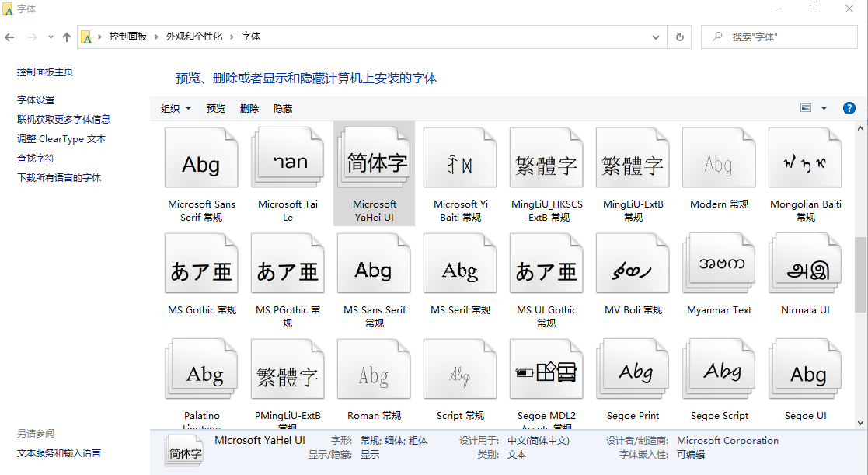The image size is (868, 475).
Task: Select the Modern font icon
Action: coord(719,157)
